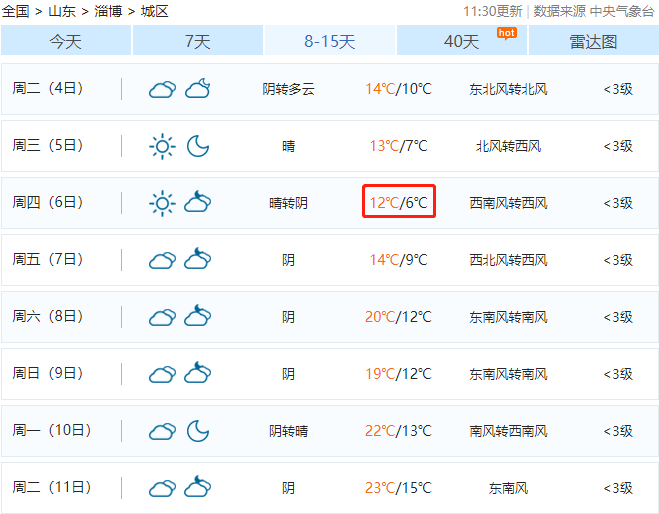
Task: Click the crescent moon icon for 周三（5日）
Action: 198,146
